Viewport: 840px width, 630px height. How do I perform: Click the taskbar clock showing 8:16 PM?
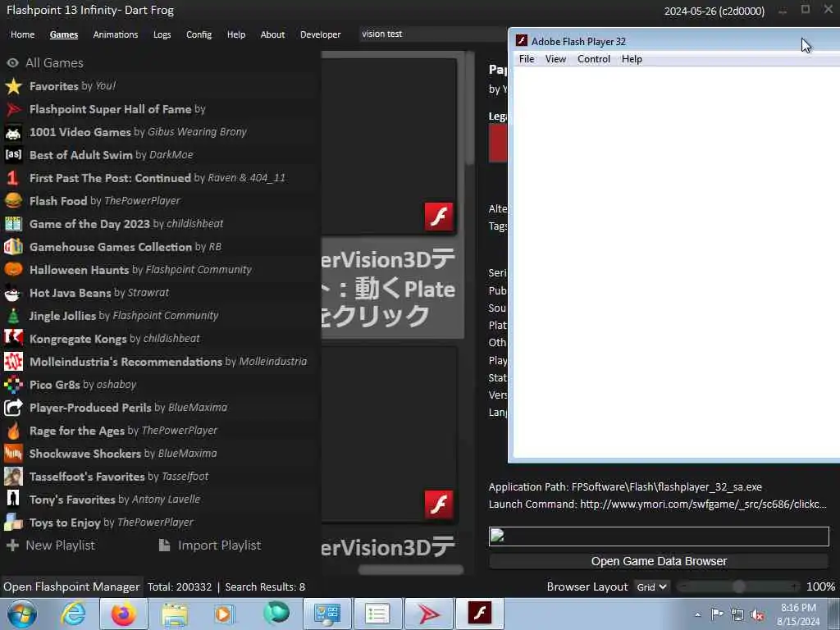(x=798, y=614)
